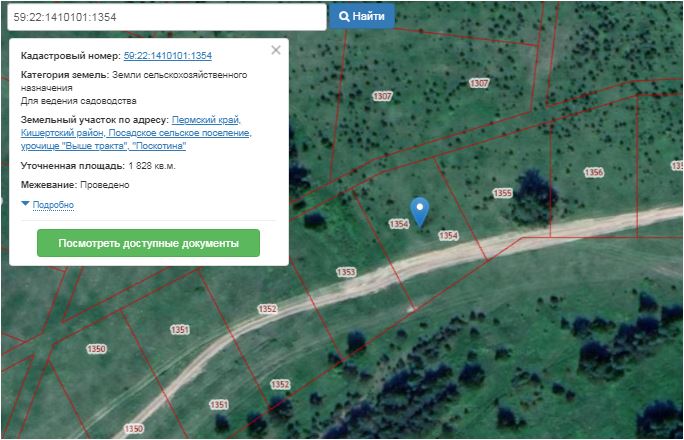The image size is (684, 440).
Task: Click the Подробно dropdown arrow
Action: click(25, 204)
